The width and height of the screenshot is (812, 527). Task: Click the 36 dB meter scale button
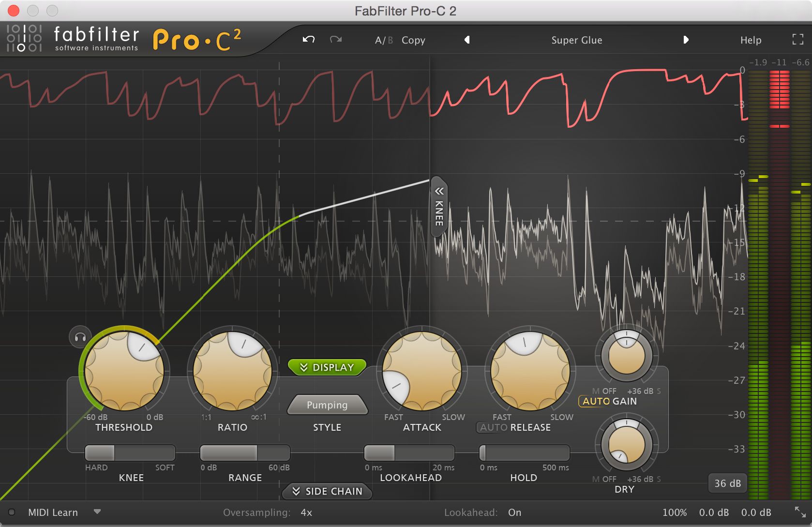click(x=727, y=483)
